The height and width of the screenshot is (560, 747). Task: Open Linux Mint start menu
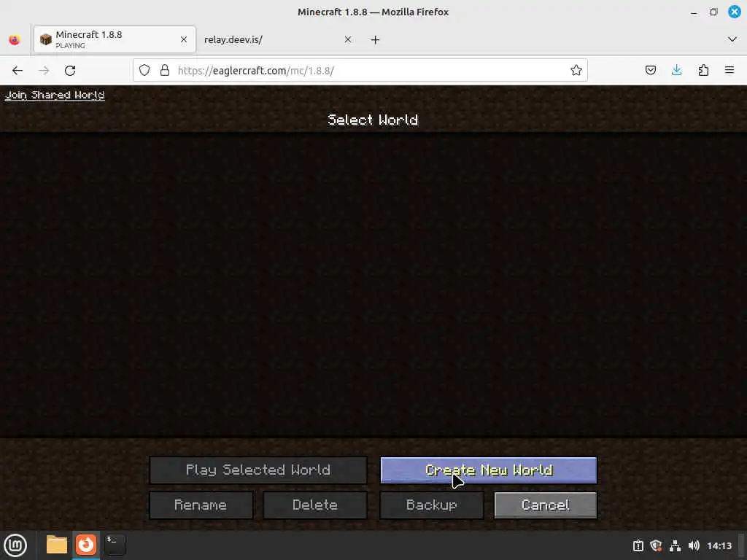(x=15, y=545)
